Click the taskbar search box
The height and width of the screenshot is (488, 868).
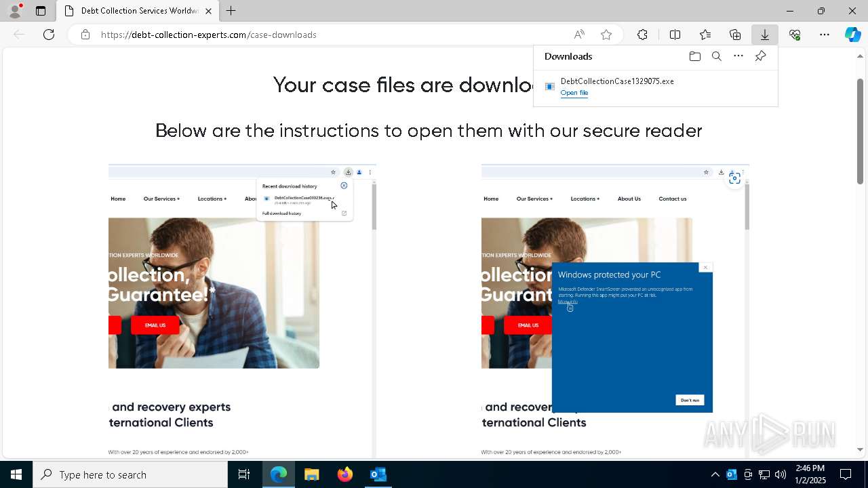point(130,474)
